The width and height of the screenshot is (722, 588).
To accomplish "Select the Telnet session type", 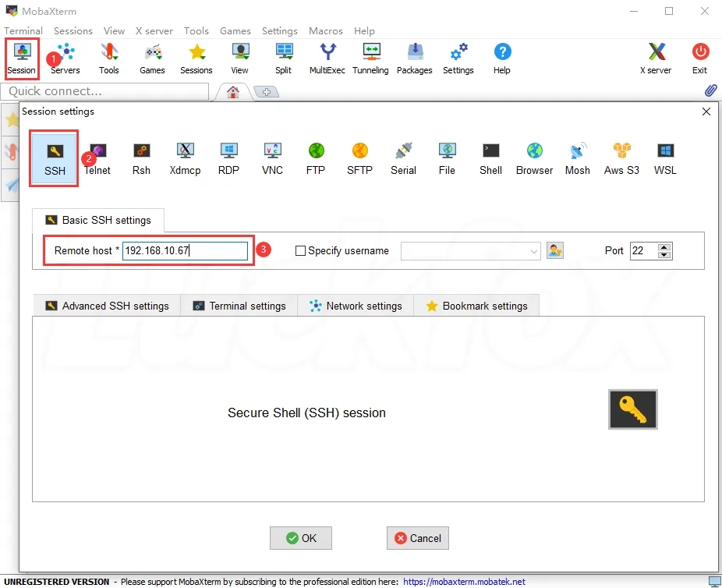I will 97,159.
